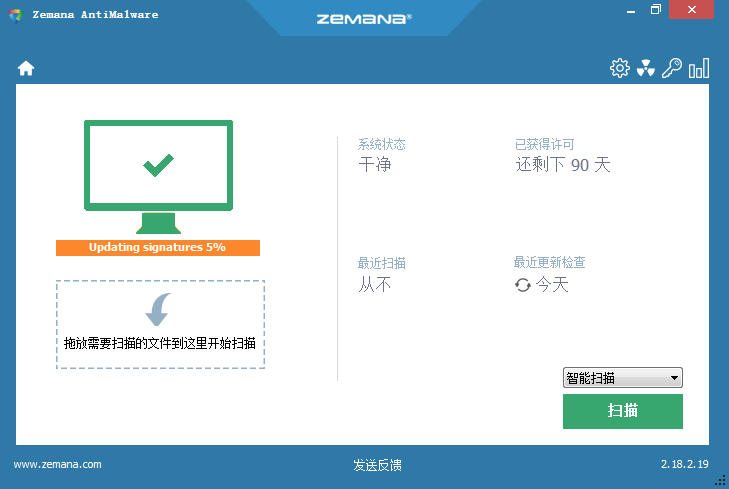Click the refresh icon beside 今天
The height and width of the screenshot is (489, 729).
pyautogui.click(x=523, y=285)
